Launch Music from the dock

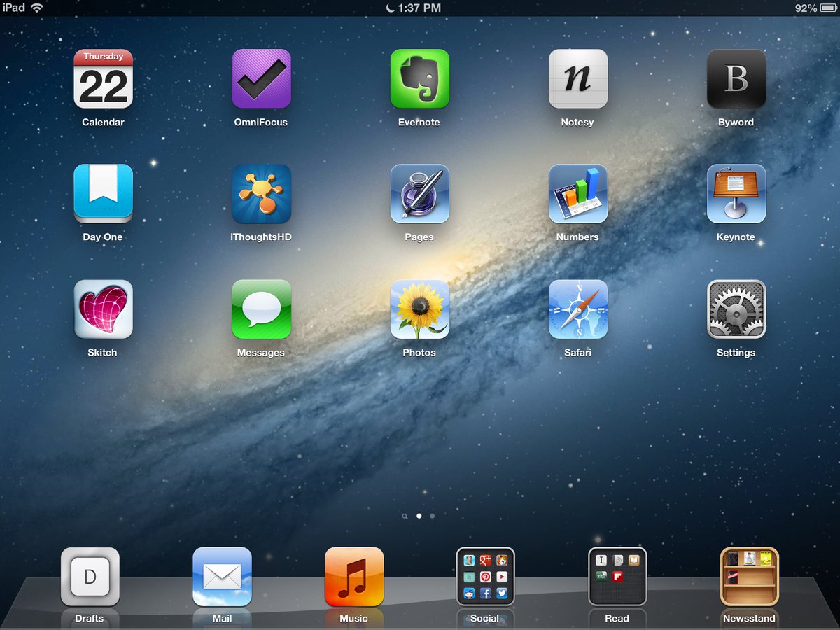click(x=353, y=577)
